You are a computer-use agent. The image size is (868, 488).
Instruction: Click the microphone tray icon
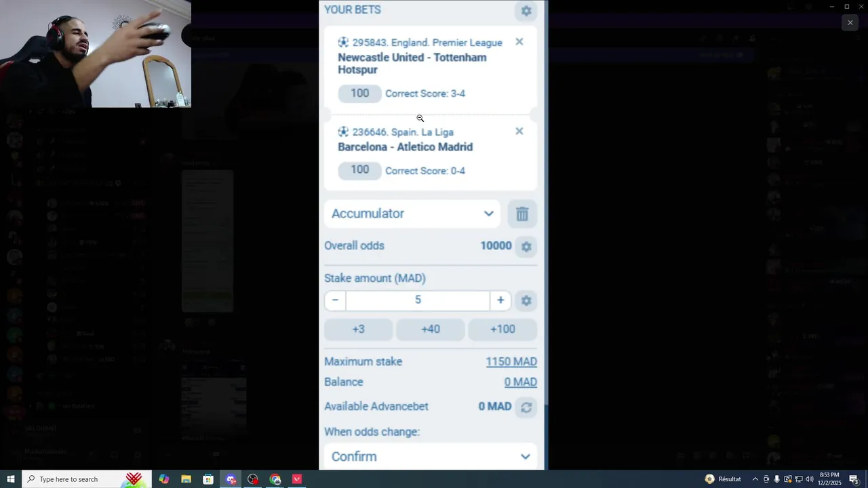coord(777,479)
